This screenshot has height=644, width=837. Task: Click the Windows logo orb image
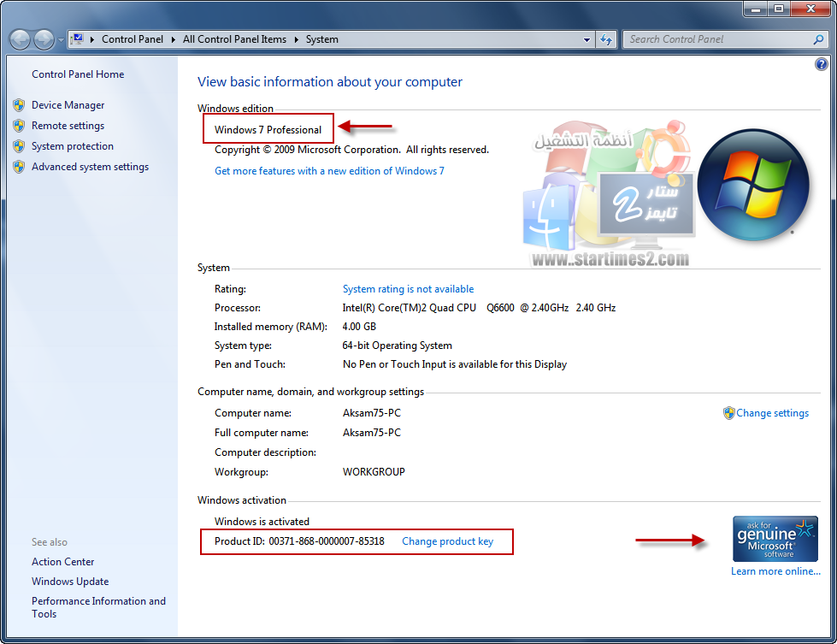point(753,185)
